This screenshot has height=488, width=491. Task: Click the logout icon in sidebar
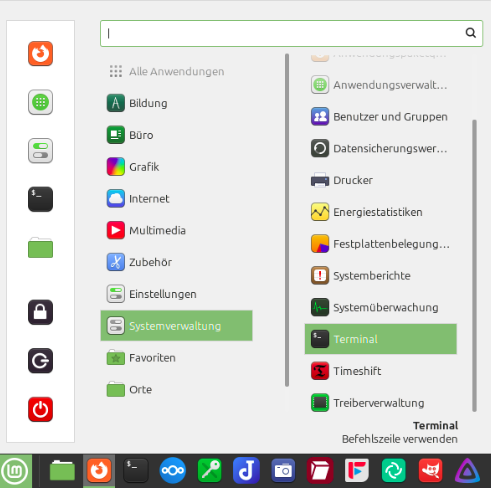click(40, 361)
